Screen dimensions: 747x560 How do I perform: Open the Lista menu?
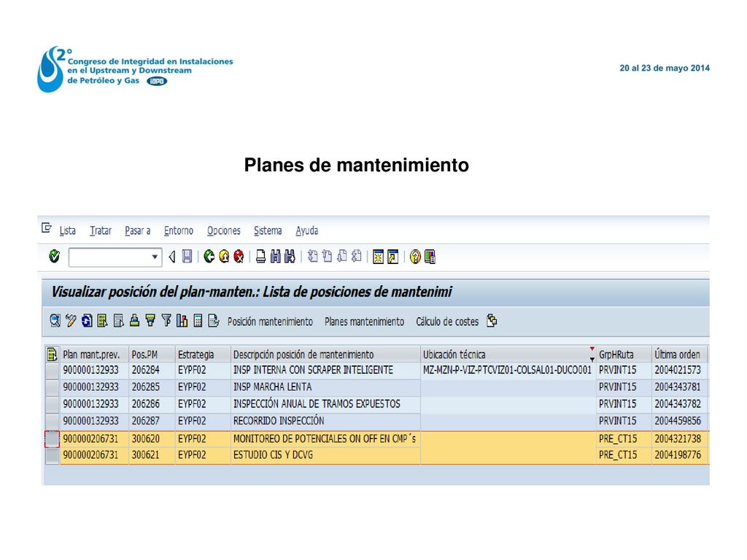[68, 230]
